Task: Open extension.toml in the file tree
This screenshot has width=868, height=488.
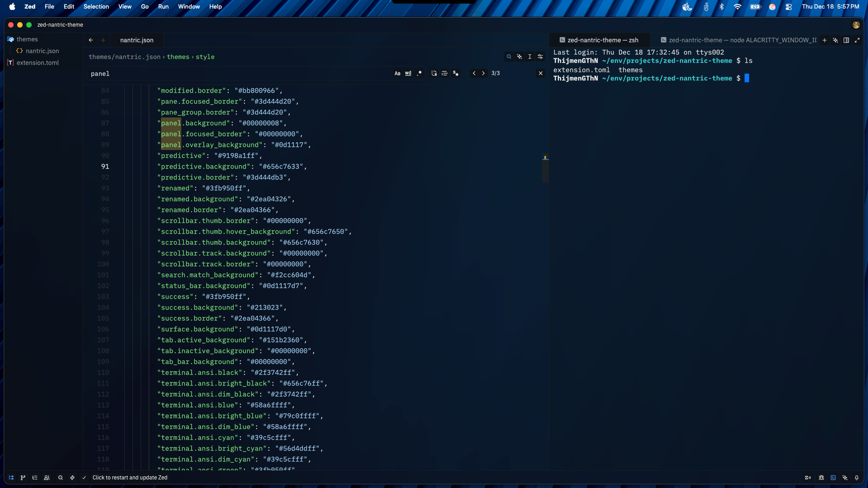Action: click(x=38, y=63)
